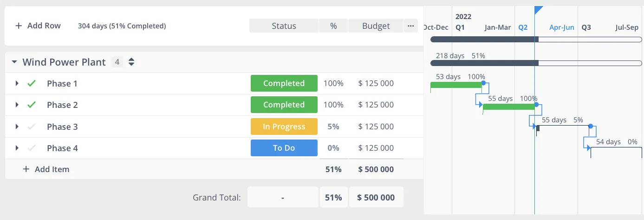The width and height of the screenshot is (644, 220).
Task: Click the blue today marker flag on timeline
Action: 538,10
